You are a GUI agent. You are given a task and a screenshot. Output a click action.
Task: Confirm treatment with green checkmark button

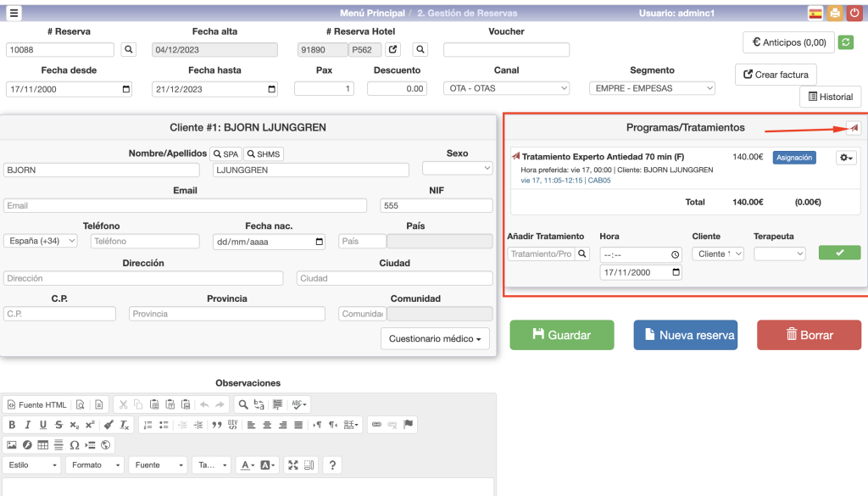pyautogui.click(x=839, y=253)
